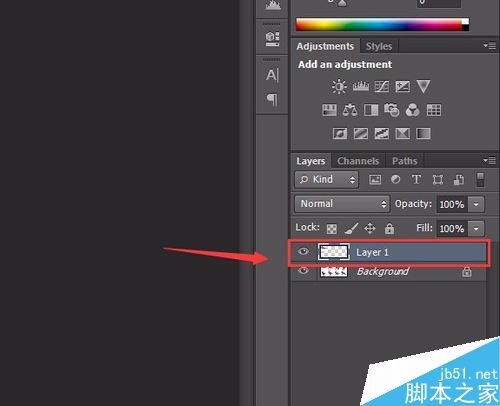The width and height of the screenshot is (500, 406).
Task: Select the Layer 1 name
Action: 372,252
